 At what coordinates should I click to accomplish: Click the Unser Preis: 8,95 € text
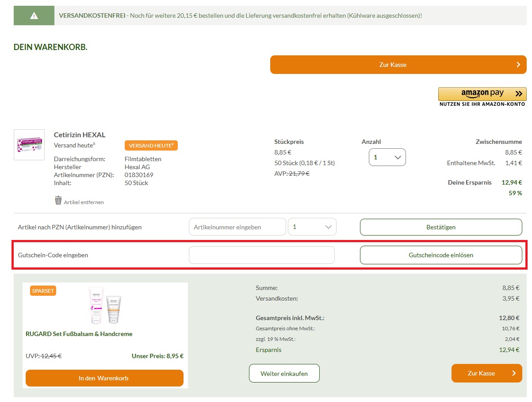157,356
